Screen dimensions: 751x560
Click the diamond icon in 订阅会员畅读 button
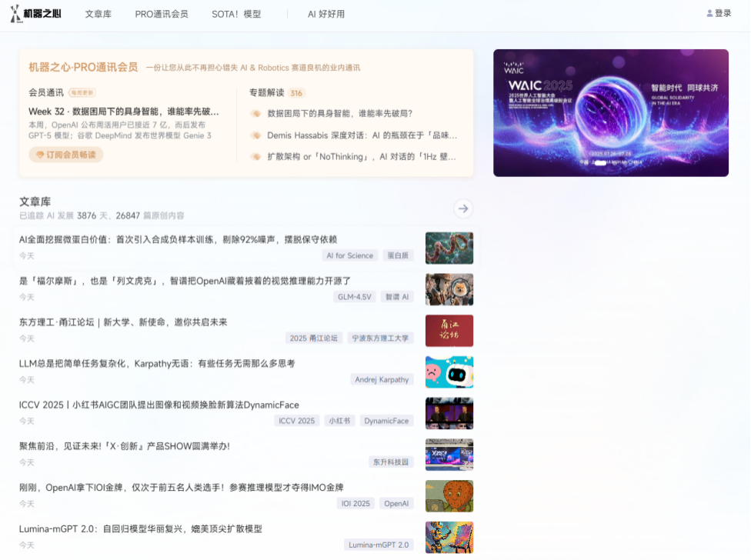pos(40,155)
